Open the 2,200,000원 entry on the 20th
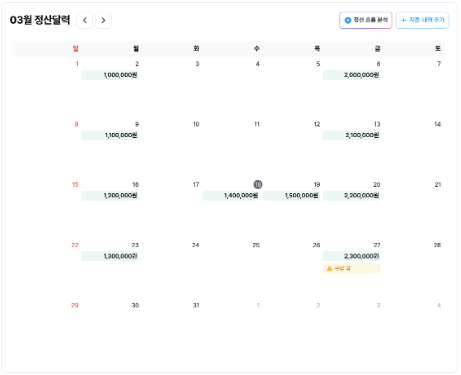461x375 pixels. [352, 196]
